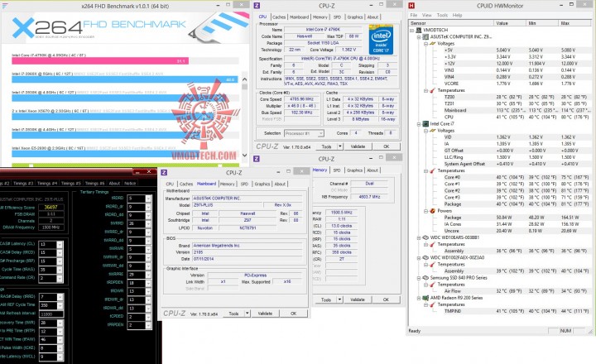Click the Z97-PLUS model field in CPU-Z Mainboard
Viewport: 596px width, 364px height.
228,205
